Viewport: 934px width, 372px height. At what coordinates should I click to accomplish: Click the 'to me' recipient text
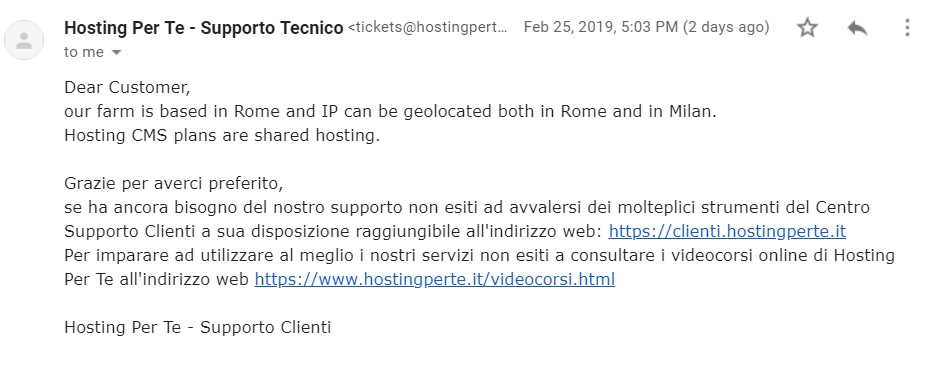[x=83, y=52]
